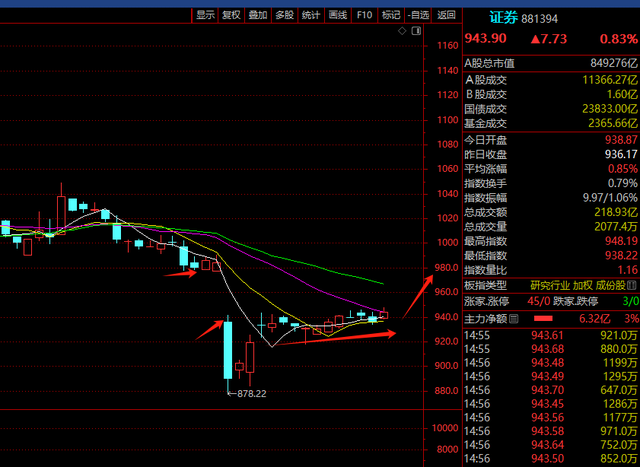Click the large cyan gap-down candlestick
The height and width of the screenshot is (467, 640).
pyautogui.click(x=228, y=350)
